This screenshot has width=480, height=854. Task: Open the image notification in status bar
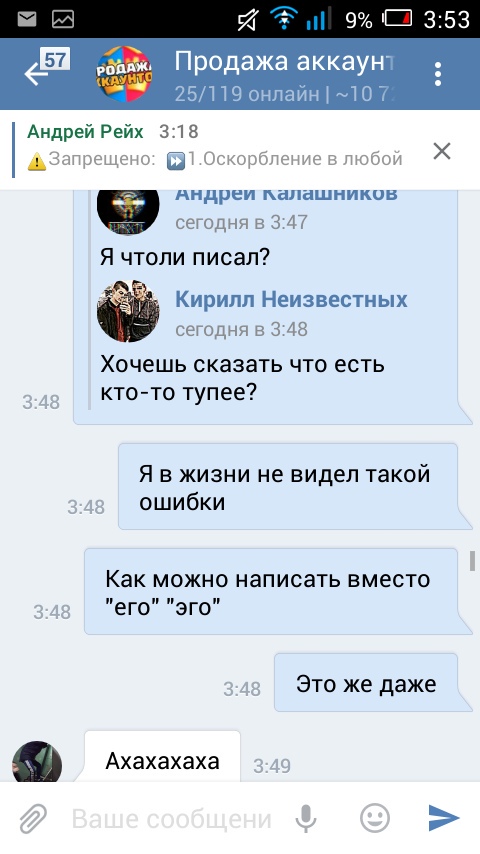coord(63,20)
